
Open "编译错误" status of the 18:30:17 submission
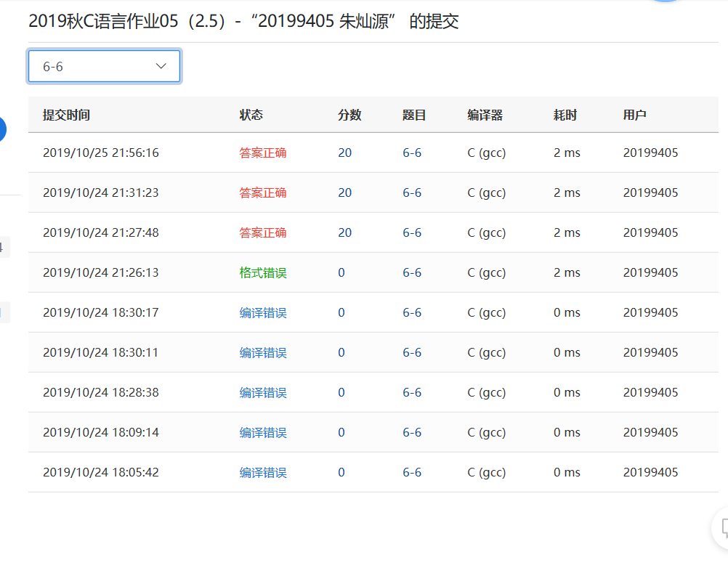coord(263,312)
